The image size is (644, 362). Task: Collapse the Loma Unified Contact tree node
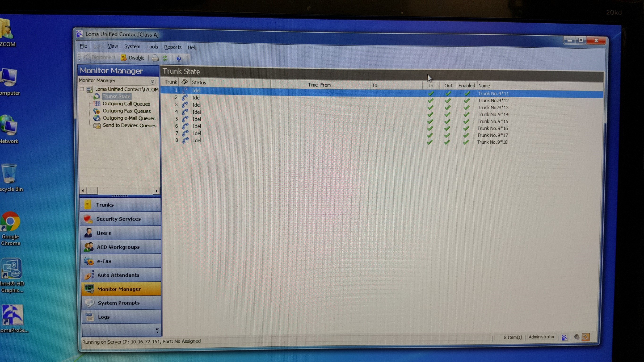coord(82,89)
